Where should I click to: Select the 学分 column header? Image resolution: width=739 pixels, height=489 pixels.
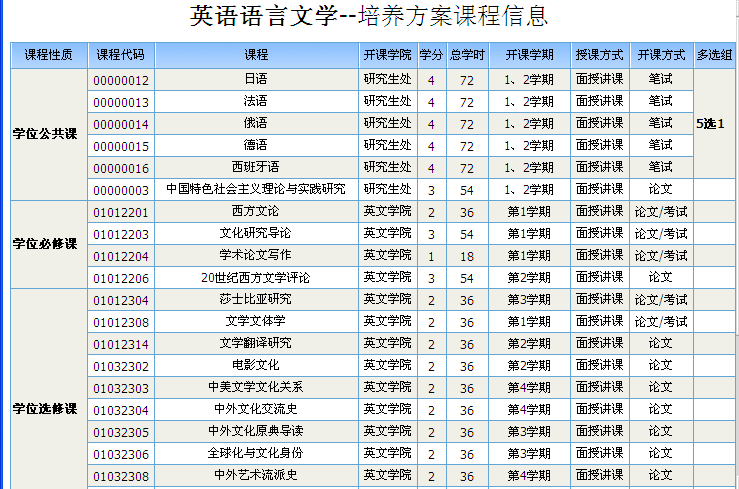tap(431, 55)
